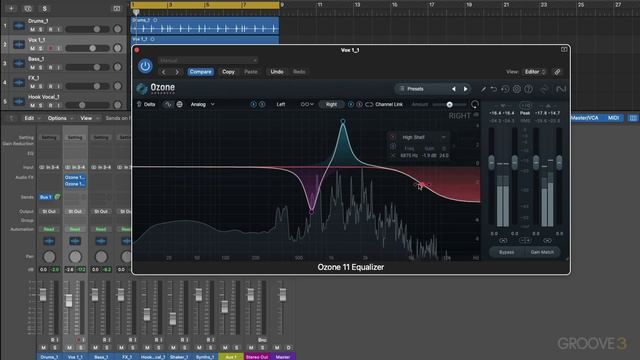Open the plugin setting Manual dropdown
The image size is (640, 360).
click(x=208, y=60)
